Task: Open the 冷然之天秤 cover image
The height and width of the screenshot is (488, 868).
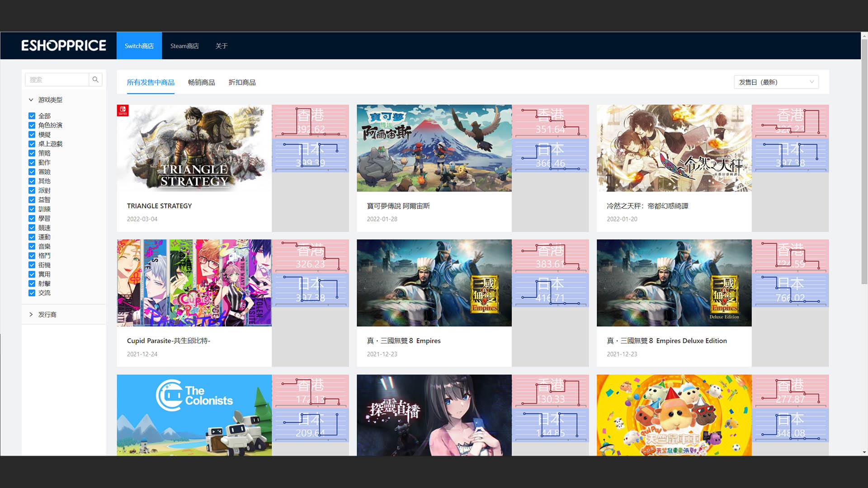Action: [x=674, y=148]
